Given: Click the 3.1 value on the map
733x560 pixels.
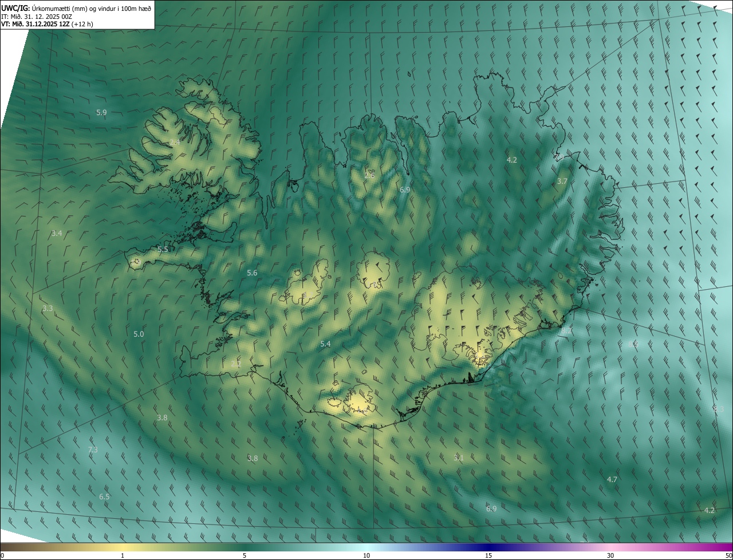Looking at the screenshot, I should click(x=458, y=458).
